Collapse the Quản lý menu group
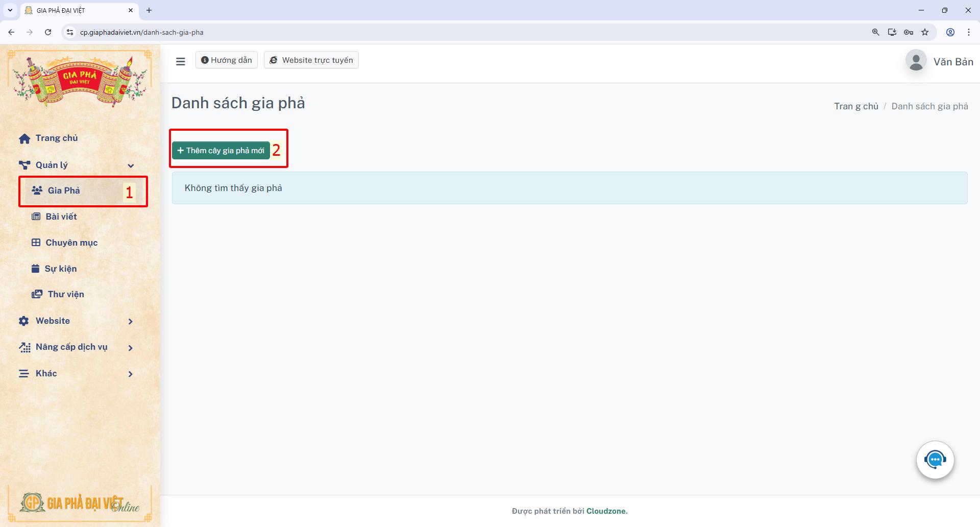Image resolution: width=980 pixels, height=527 pixels. pos(131,165)
